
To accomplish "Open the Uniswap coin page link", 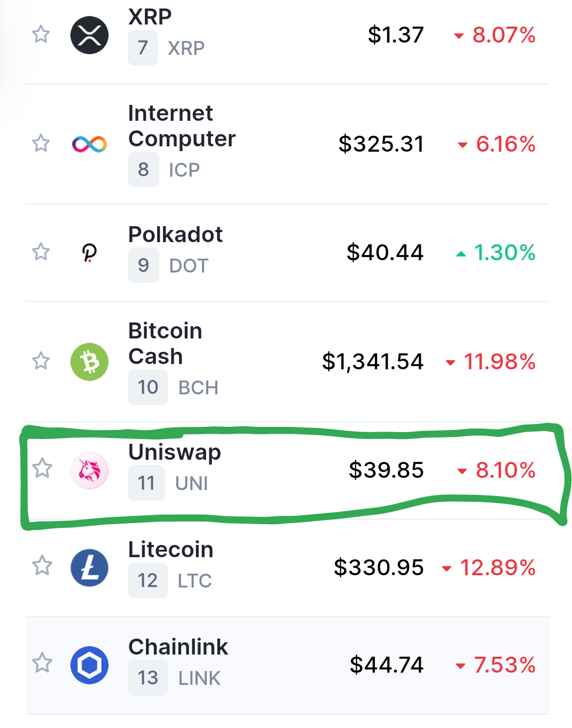I will 175,452.
